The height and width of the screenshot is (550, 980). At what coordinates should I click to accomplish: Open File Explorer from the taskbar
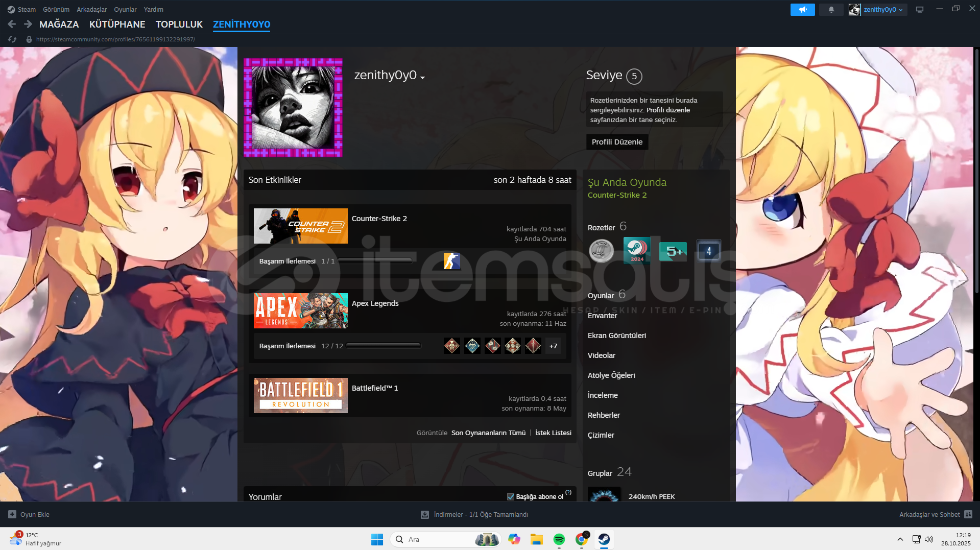[x=537, y=539]
